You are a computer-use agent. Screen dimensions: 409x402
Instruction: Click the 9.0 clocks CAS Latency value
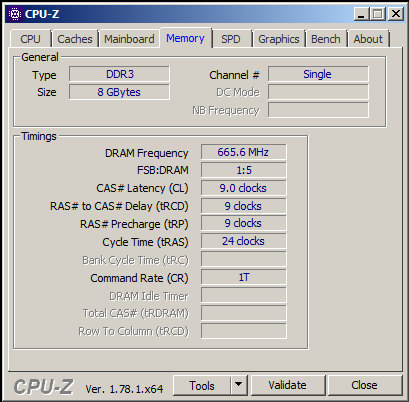pyautogui.click(x=244, y=188)
